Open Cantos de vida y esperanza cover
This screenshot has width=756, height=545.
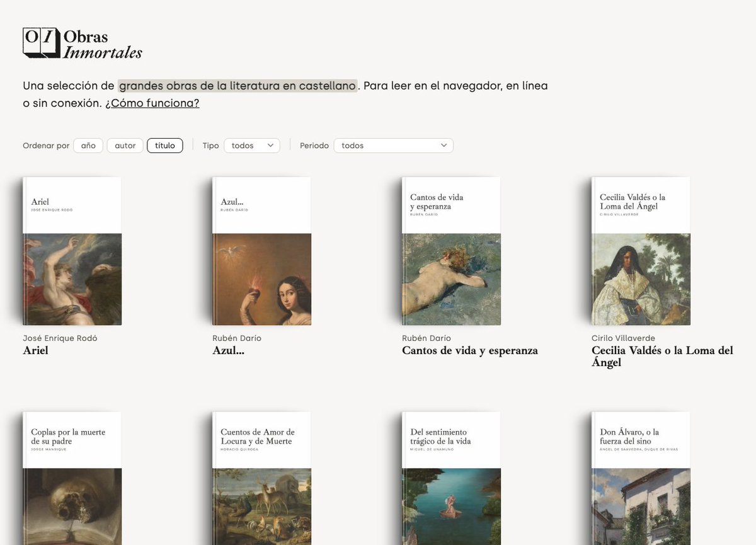tap(451, 251)
